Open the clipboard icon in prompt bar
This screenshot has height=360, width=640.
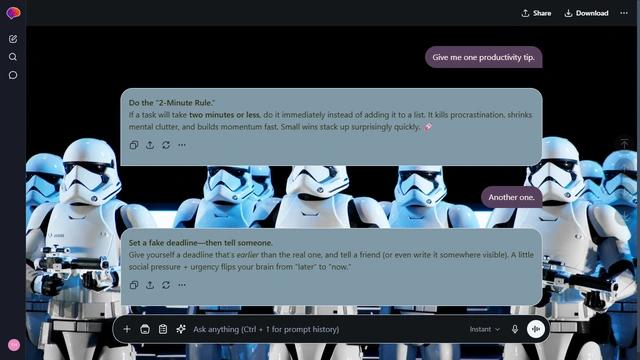[163, 329]
